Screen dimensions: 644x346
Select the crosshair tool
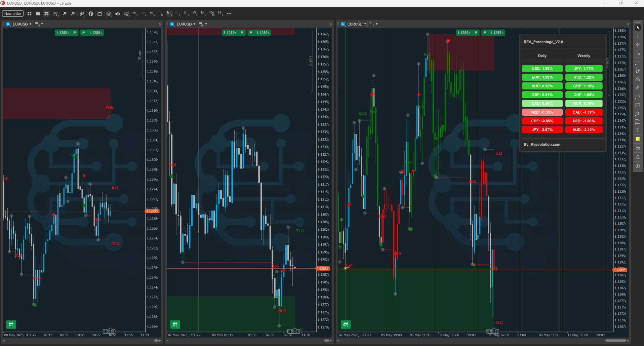pos(638,36)
